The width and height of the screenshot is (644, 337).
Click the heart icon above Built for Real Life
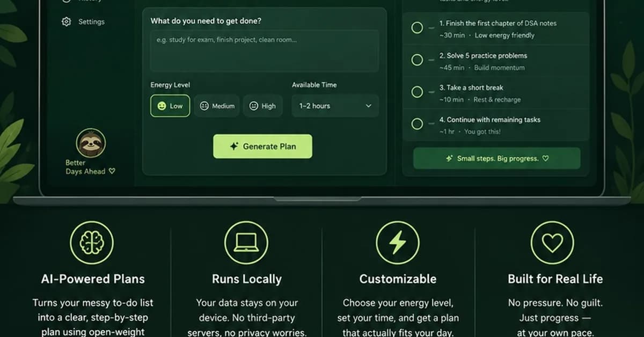coord(552,243)
